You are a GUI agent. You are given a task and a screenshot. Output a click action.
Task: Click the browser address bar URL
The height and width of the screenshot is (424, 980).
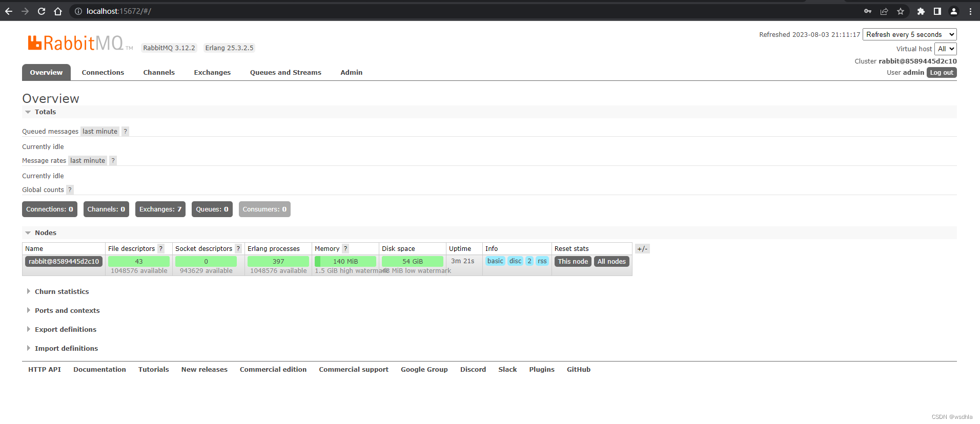(119, 11)
